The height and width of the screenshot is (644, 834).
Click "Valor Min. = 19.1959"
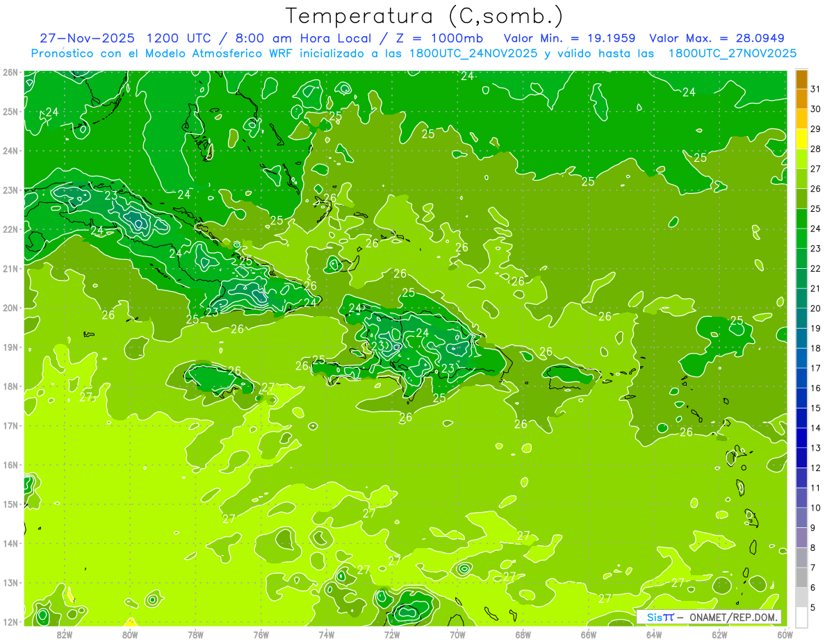570,38
